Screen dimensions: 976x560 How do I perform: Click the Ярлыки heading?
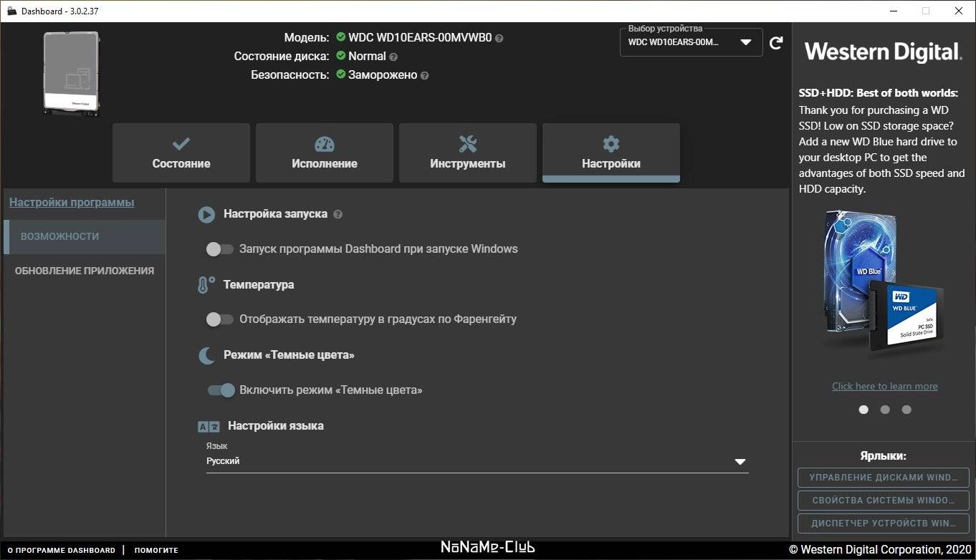[x=884, y=456]
